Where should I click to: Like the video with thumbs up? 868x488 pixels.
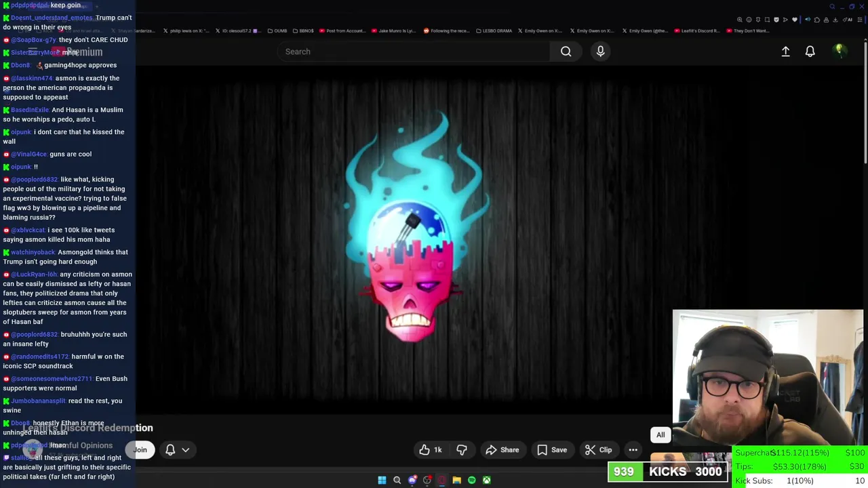click(430, 450)
